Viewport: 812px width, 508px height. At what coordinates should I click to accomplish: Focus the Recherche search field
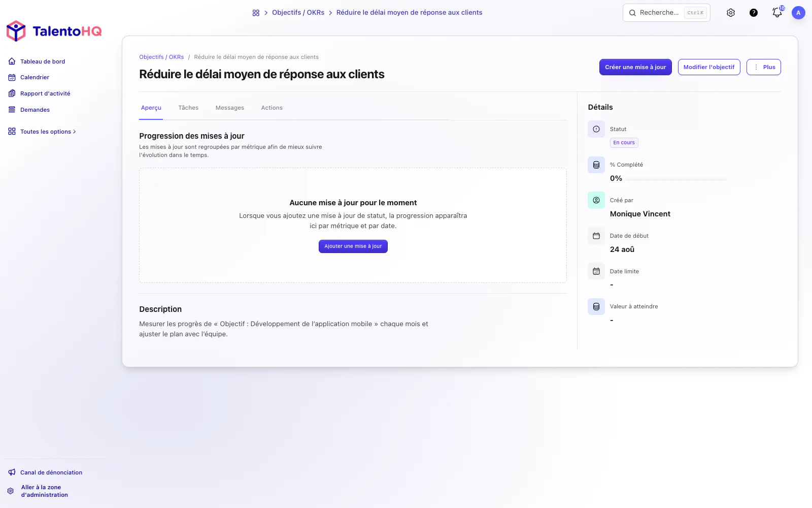tap(666, 13)
